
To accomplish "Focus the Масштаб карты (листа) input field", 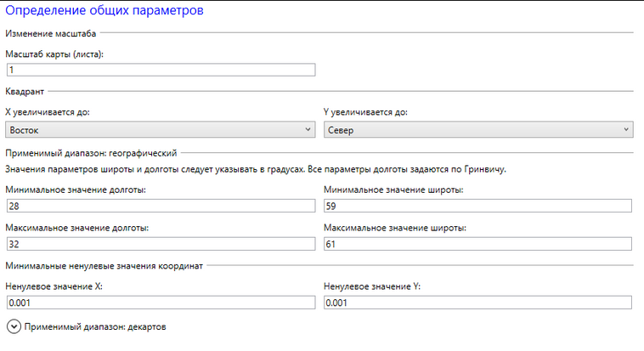I will click(161, 71).
